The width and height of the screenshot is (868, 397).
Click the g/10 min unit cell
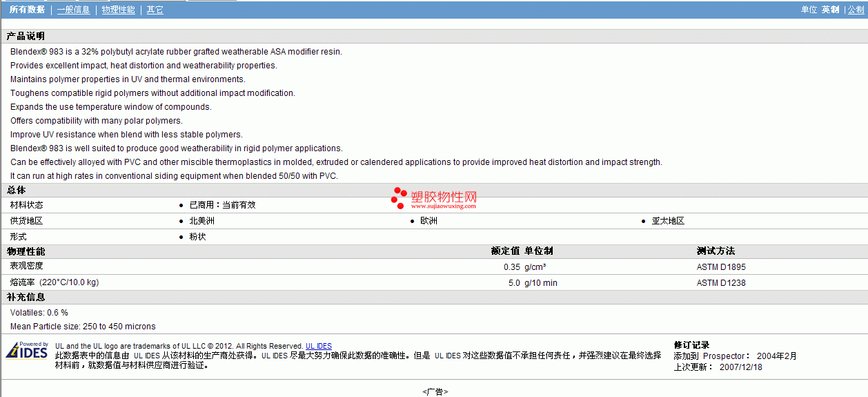541,283
